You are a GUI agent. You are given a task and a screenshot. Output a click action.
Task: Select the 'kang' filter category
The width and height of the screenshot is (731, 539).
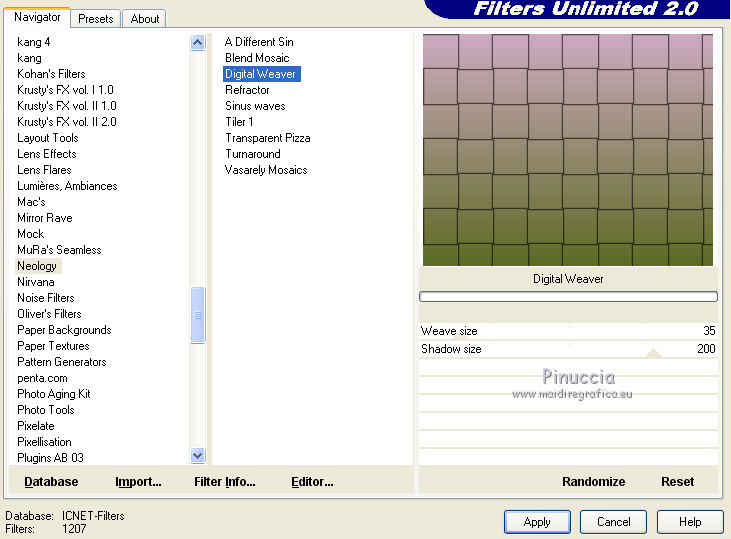29,58
